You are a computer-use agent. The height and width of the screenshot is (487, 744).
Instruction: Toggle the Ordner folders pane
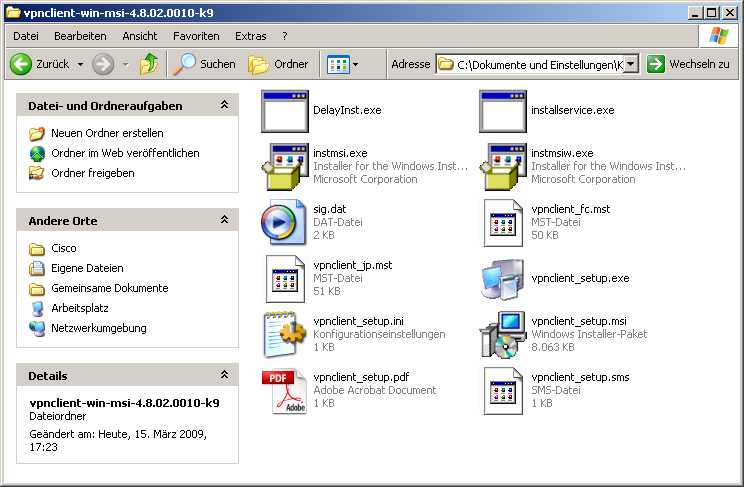point(278,64)
